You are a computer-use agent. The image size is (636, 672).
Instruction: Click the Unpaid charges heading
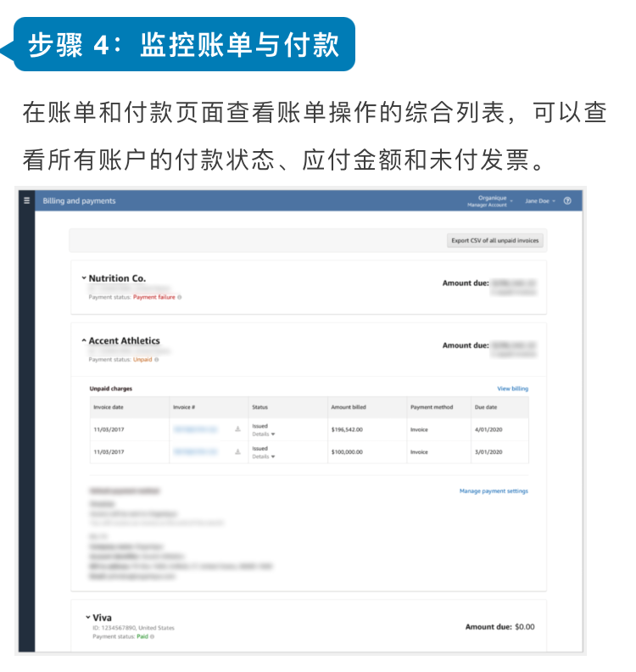110,389
